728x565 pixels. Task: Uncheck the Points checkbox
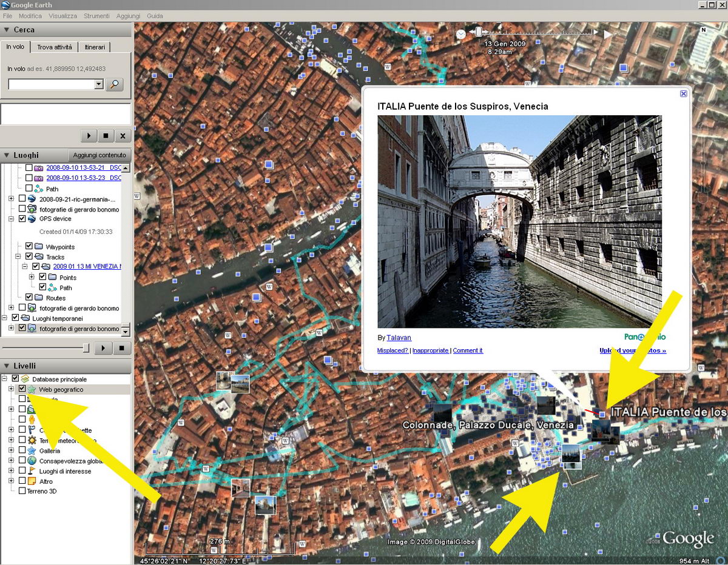click(x=42, y=278)
